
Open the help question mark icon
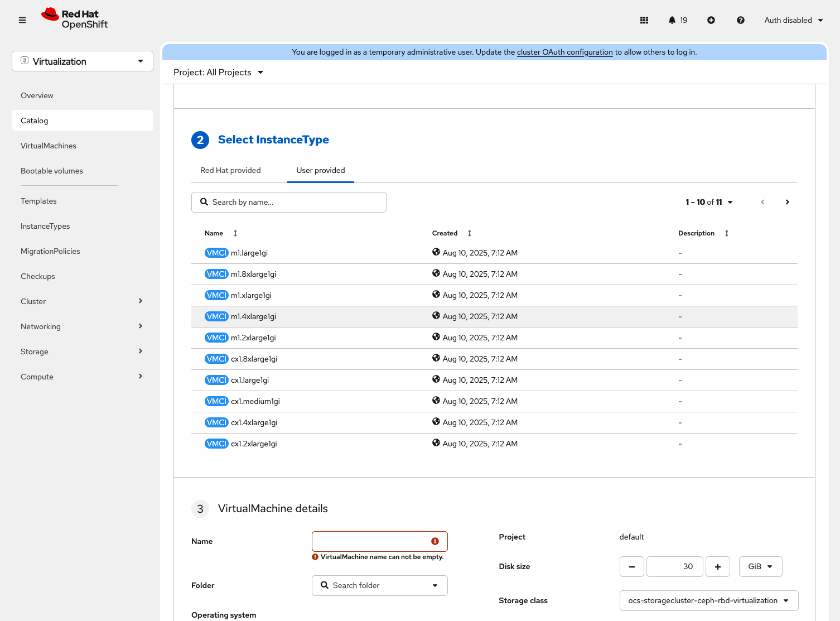[740, 20]
